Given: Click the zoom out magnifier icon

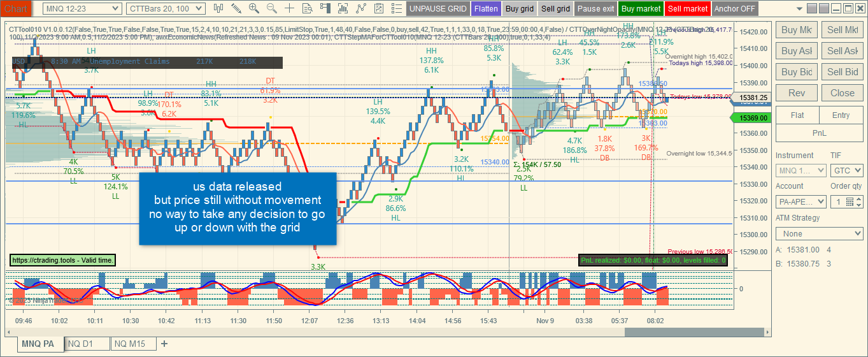Looking at the screenshot, I should 272,8.
